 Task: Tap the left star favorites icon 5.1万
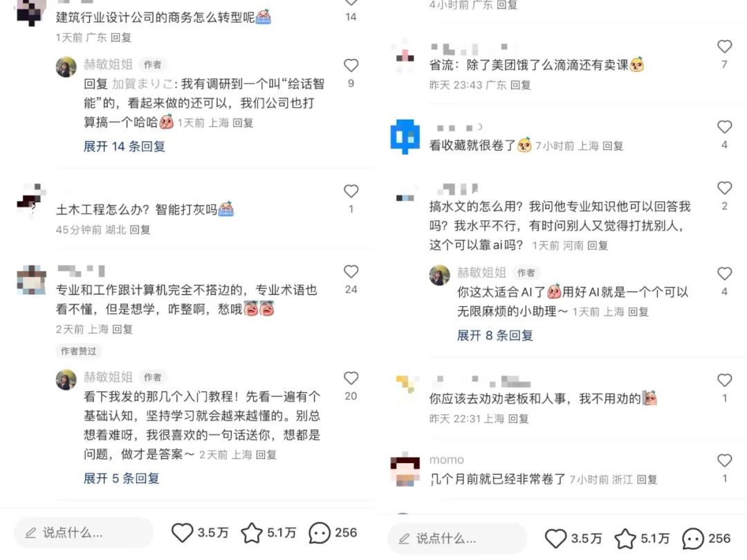(x=252, y=533)
